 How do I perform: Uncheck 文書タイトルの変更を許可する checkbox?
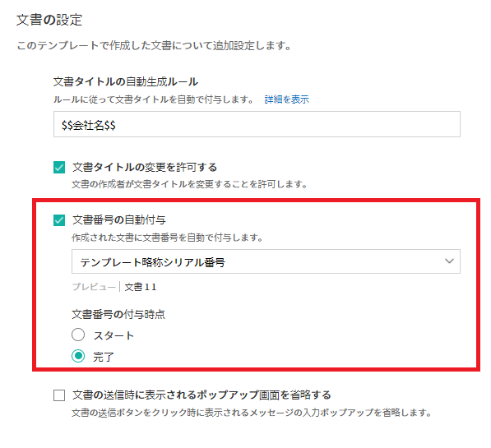pos(59,167)
